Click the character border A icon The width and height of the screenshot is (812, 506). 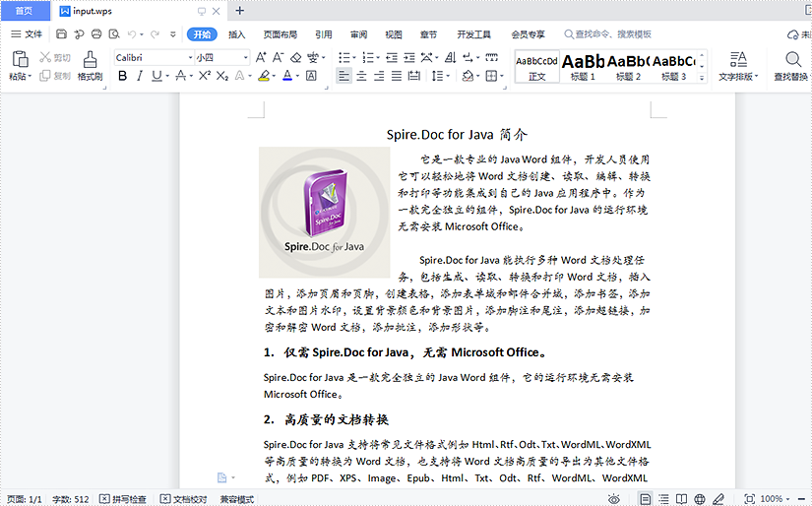tap(311, 76)
